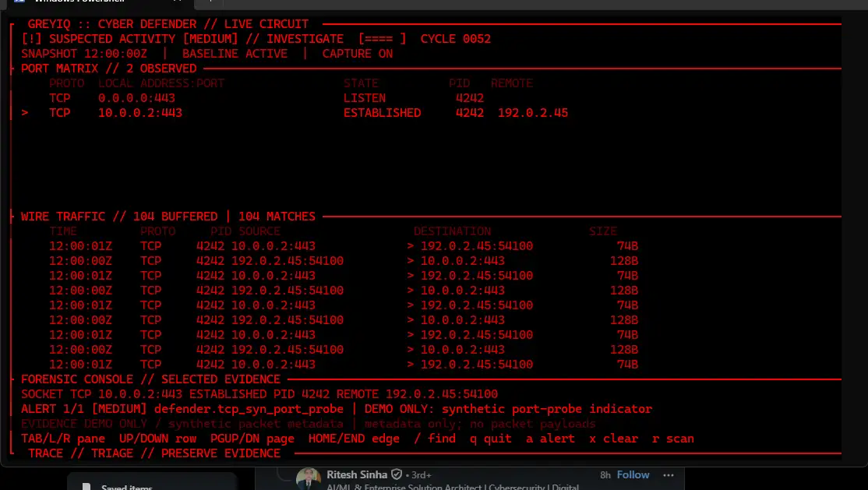This screenshot has width=868, height=490.
Task: Click the GREYIQ CYBER DEFENDER title
Action: tap(168, 24)
